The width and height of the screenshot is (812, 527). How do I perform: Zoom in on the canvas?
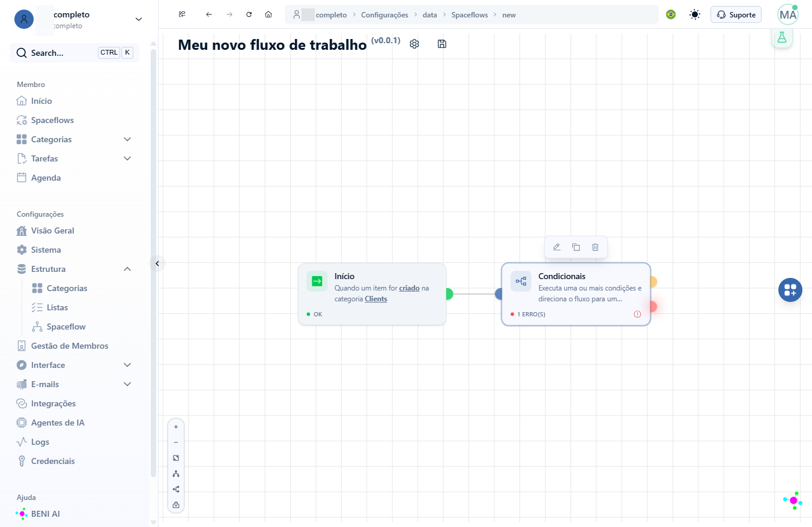176,427
